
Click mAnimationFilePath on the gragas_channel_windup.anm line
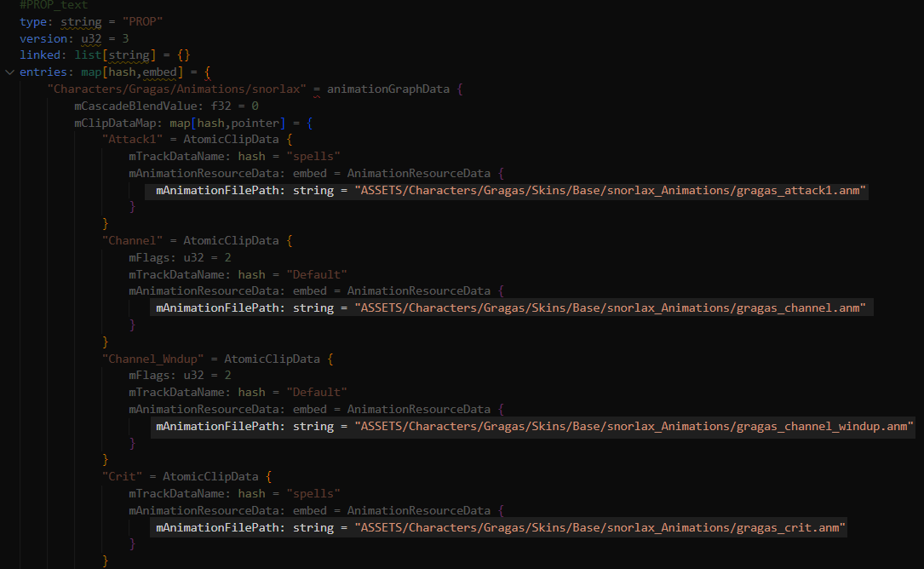[x=217, y=427]
